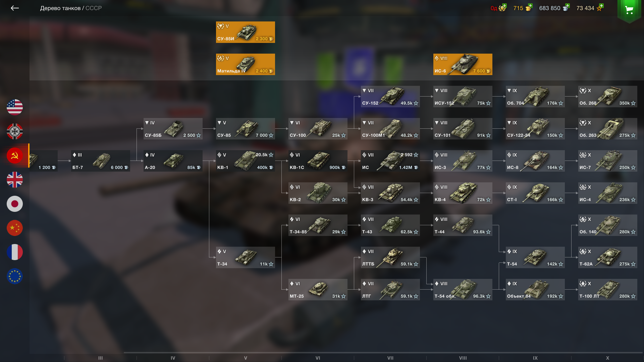The image size is (644, 362).
Task: Go back with the arrow icon
Action: pyautogui.click(x=15, y=8)
